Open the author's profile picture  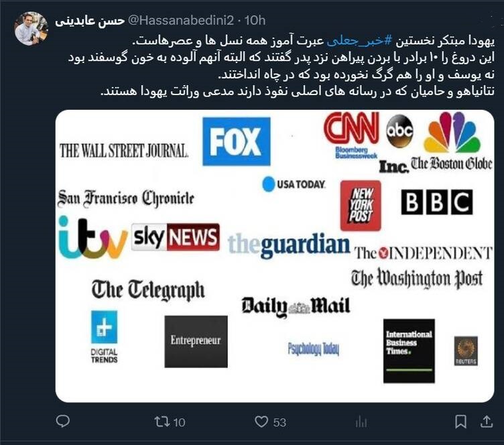31,29
